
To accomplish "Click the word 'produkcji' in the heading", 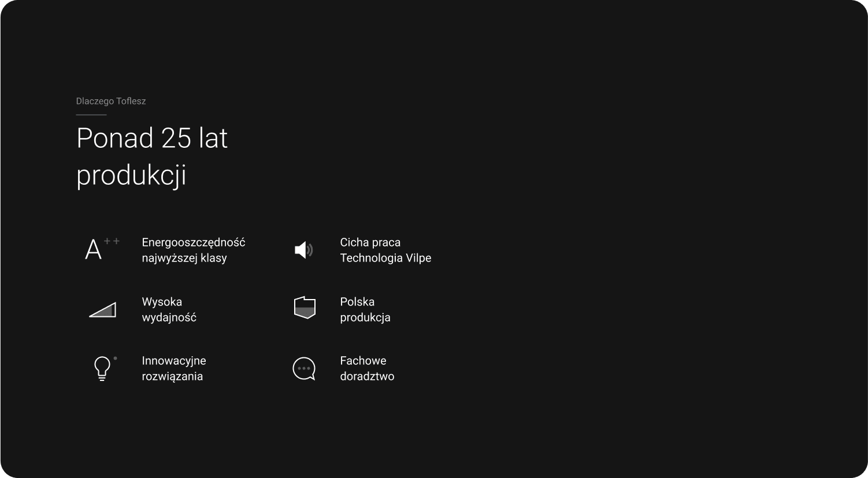I will [131, 175].
